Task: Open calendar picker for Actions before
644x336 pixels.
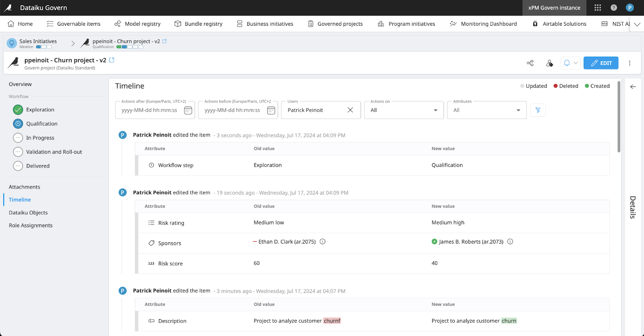Action: click(x=271, y=111)
